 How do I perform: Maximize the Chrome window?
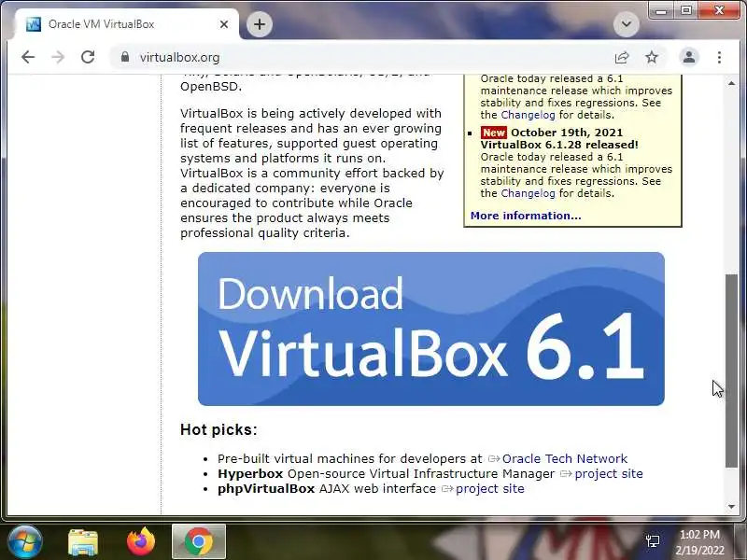click(686, 10)
